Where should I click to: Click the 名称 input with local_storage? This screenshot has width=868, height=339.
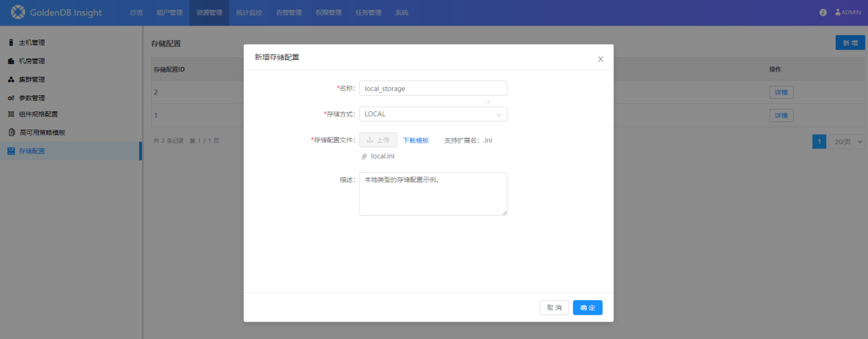coord(433,89)
